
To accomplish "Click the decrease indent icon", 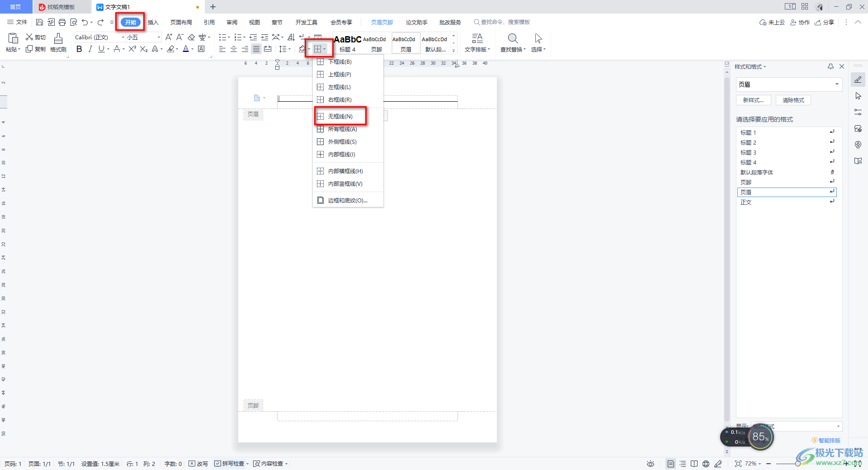I will pos(253,37).
